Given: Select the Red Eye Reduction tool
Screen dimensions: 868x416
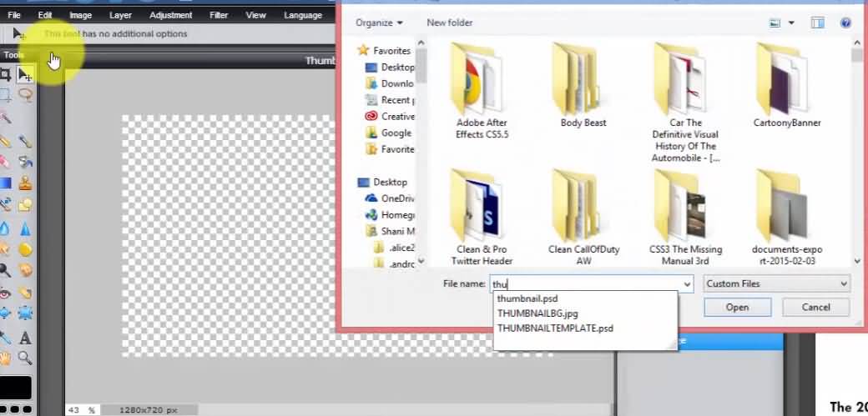Looking at the screenshot, I should click(5, 293).
